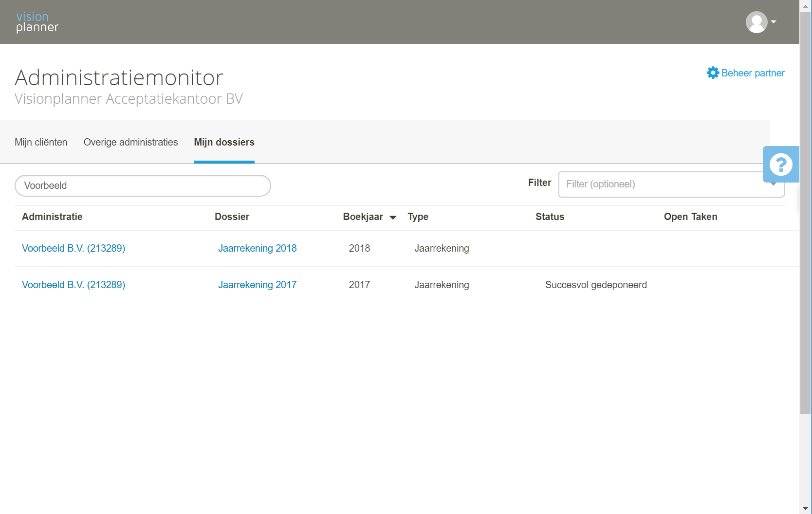Viewport: 812px width, 514px height.
Task: Click the Succesvol gedeponeerd status text
Action: tap(596, 285)
